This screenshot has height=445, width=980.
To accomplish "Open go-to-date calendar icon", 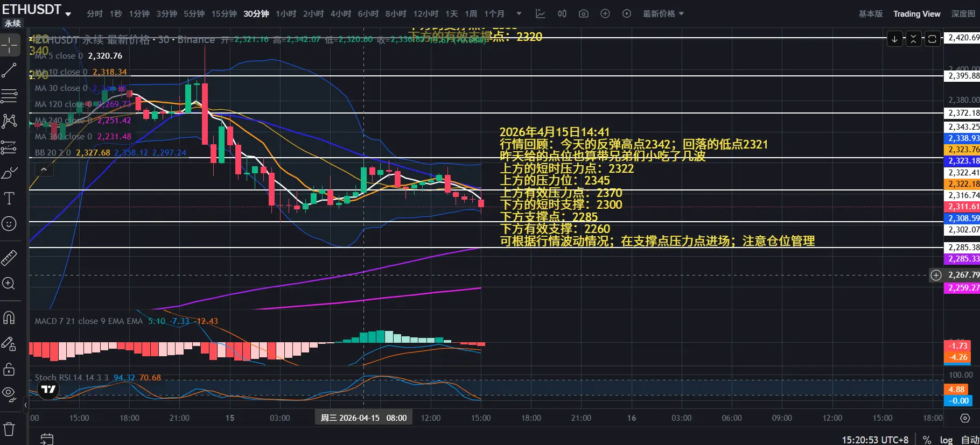I will pyautogui.click(x=47, y=439).
